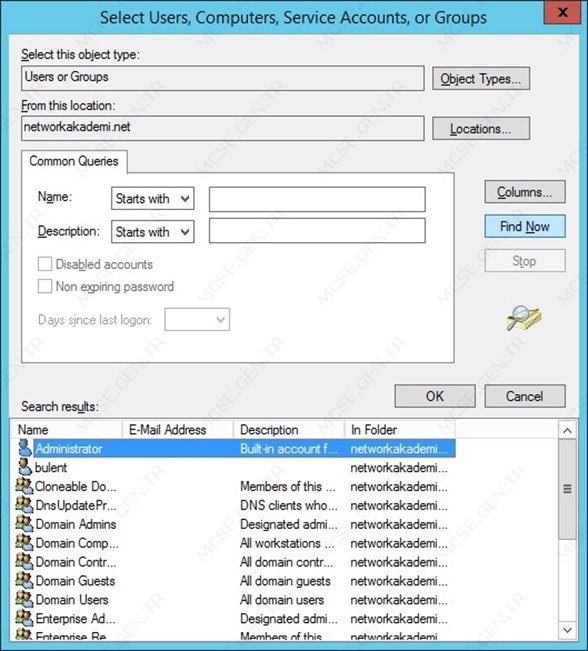This screenshot has height=651, width=588.
Task: Click the magnifying glass search icon
Action: [x=524, y=318]
